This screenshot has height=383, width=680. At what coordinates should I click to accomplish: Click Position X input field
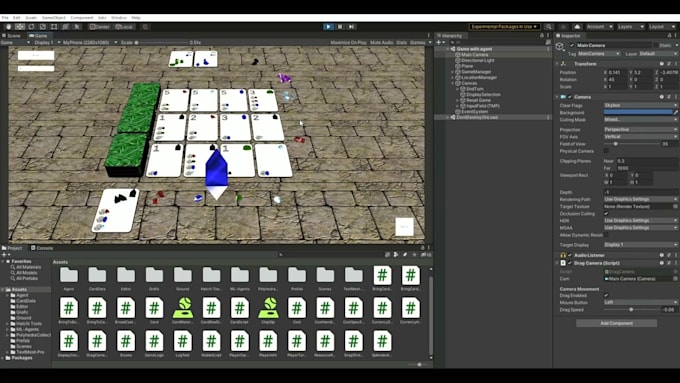tap(618, 72)
